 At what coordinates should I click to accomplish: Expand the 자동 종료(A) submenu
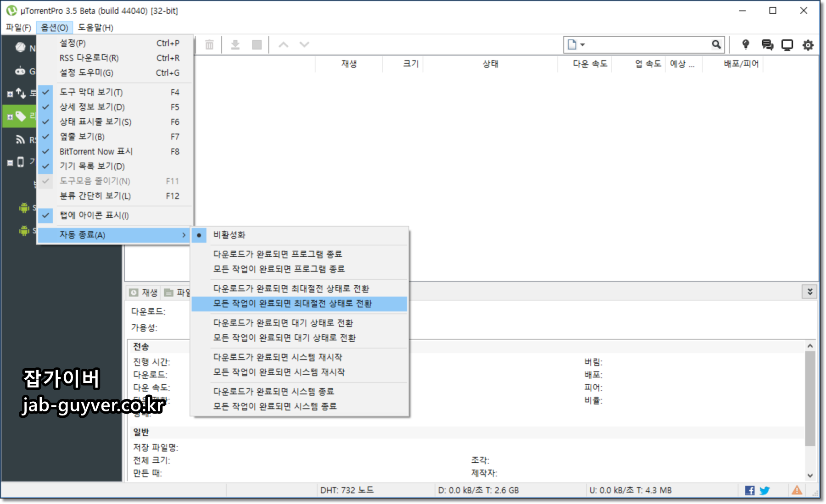[115, 235]
